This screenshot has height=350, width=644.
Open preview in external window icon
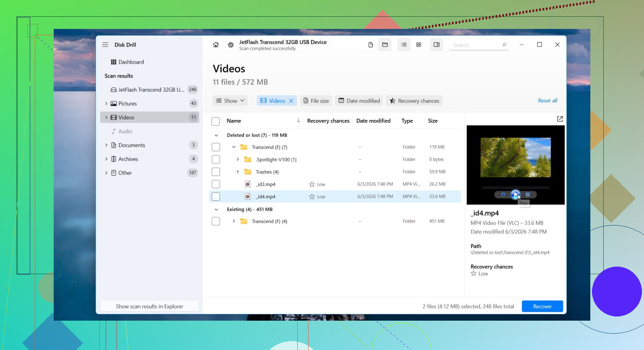(x=560, y=119)
